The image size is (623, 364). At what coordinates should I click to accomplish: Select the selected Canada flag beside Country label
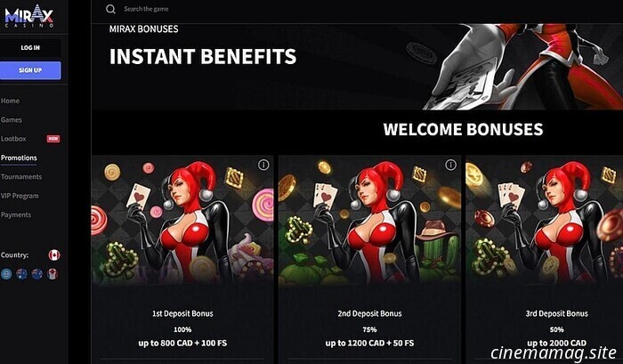pos(54,255)
